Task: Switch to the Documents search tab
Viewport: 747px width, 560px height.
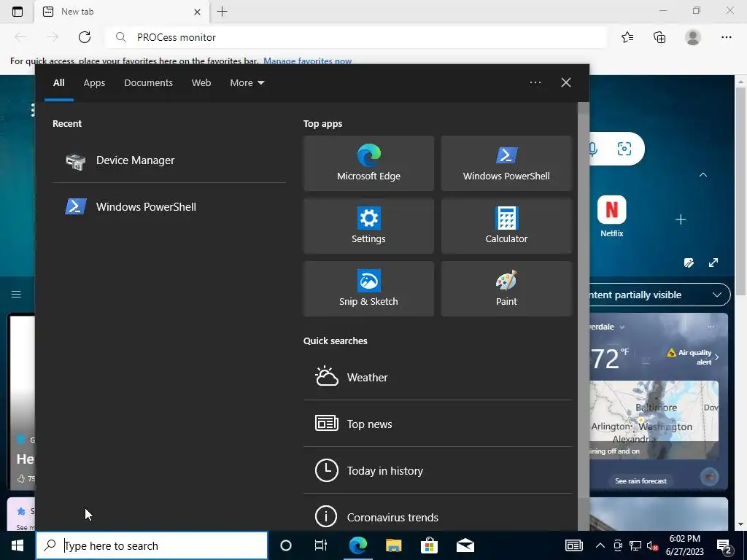Action: click(x=148, y=83)
